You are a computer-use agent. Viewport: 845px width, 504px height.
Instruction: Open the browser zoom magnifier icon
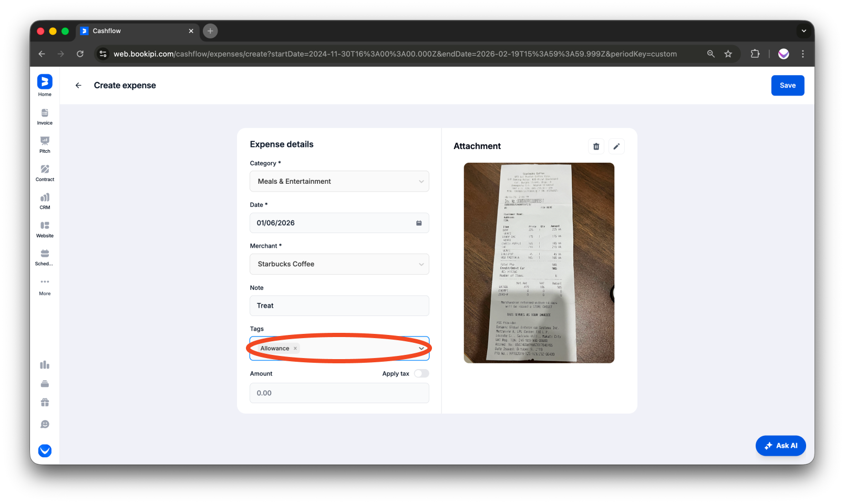click(710, 54)
